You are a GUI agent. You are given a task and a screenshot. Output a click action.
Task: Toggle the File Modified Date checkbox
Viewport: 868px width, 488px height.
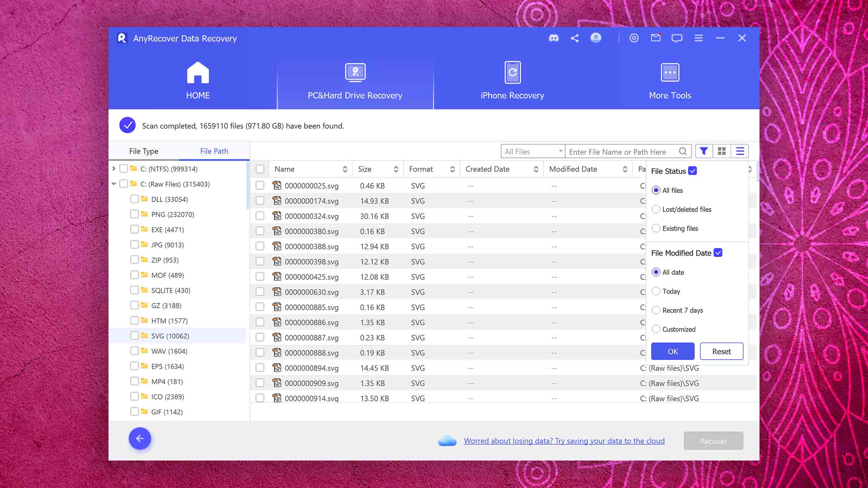pos(718,253)
